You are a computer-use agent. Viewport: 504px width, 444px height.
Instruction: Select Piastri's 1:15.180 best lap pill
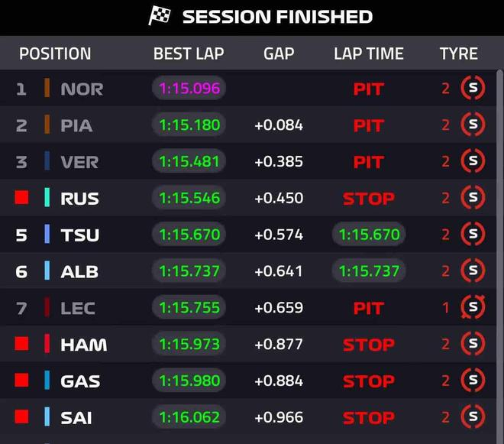coord(189,125)
